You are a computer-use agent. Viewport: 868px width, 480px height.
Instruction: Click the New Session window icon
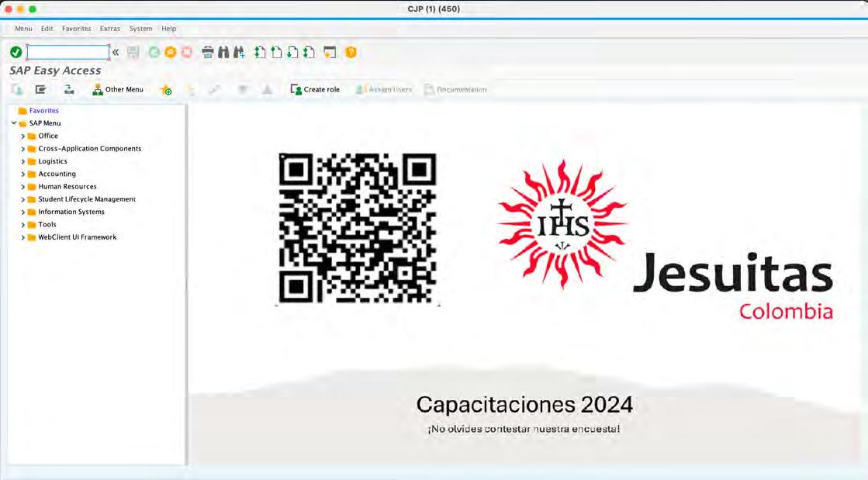click(330, 52)
